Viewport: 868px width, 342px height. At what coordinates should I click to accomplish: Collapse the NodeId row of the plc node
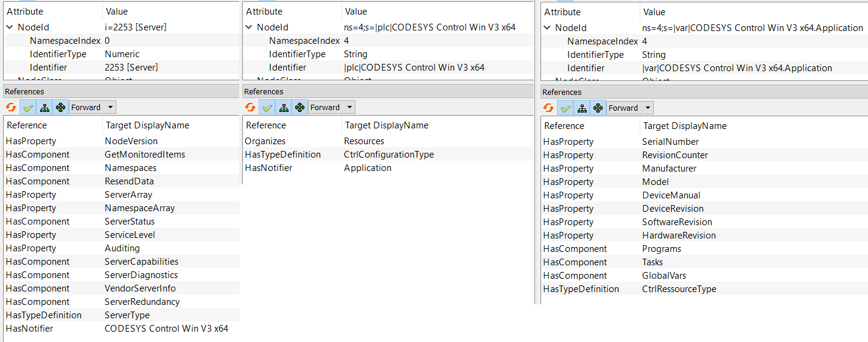(249, 27)
